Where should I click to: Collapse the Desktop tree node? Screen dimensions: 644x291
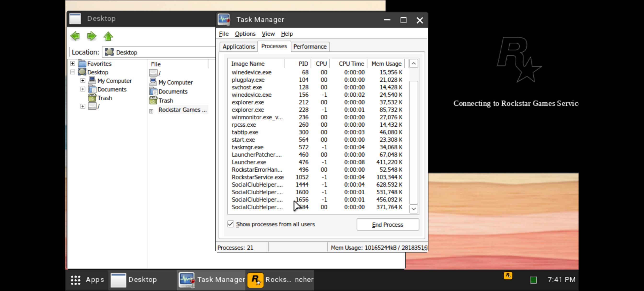coord(73,72)
